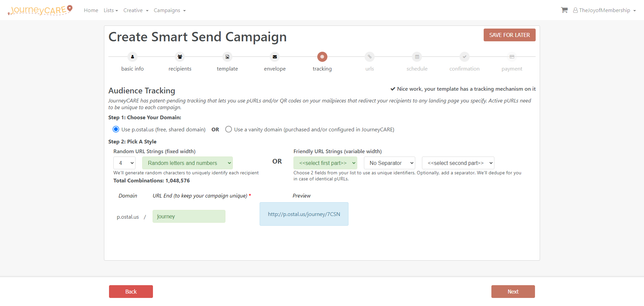This screenshot has width=644, height=306.
Task: Open the Creative menu
Action: tap(136, 10)
